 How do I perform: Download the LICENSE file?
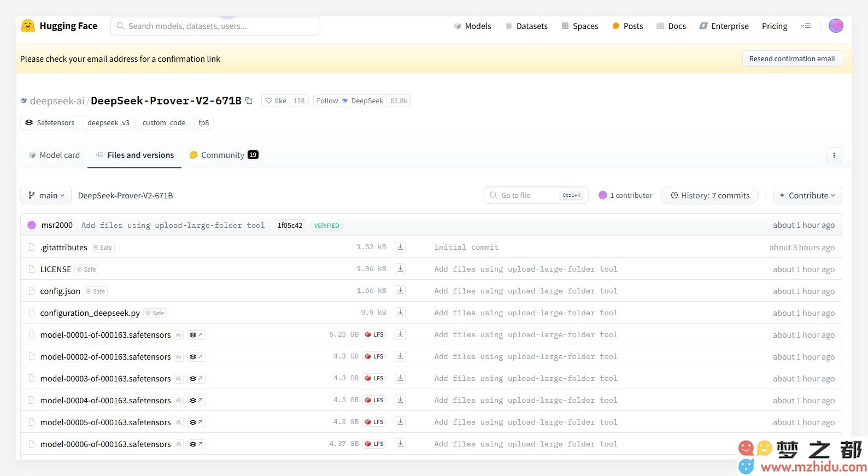[400, 269]
